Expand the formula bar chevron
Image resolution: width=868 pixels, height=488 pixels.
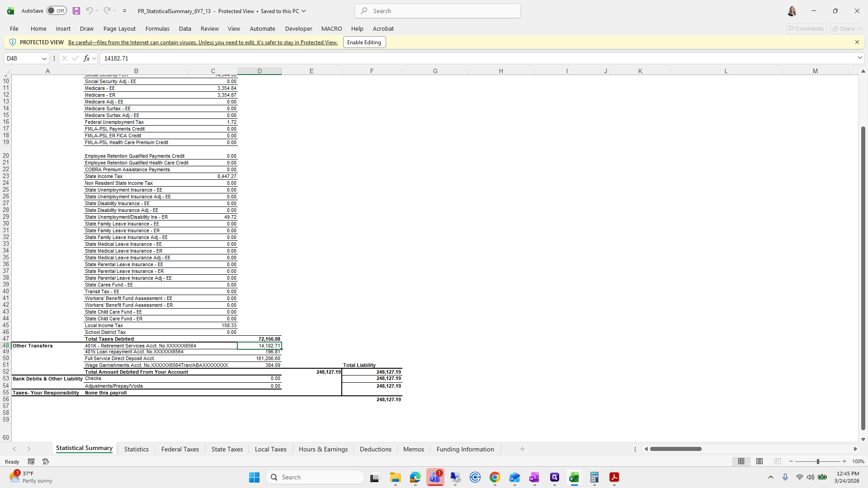coord(859,58)
